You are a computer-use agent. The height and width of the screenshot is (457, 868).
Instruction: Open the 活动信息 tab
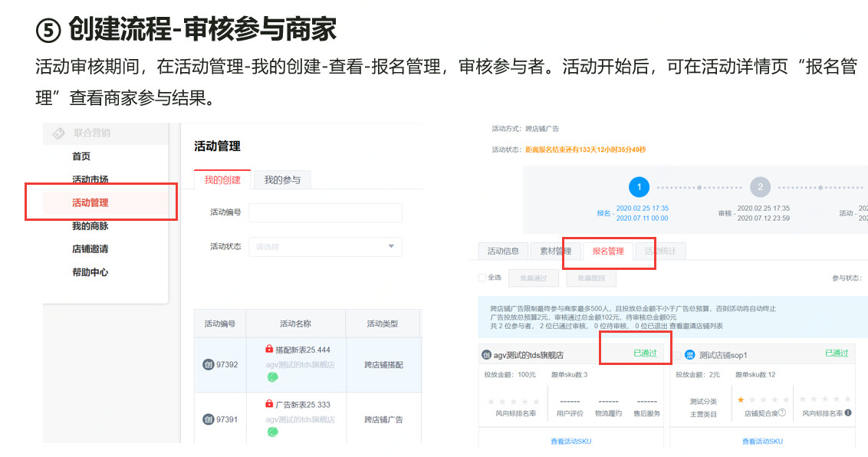(503, 252)
